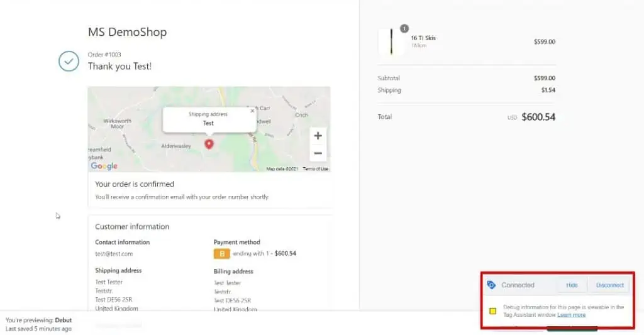Screen dimensions: 644x335
Task: Select the Last saved 5 minutes ago text
Action: click(x=38, y=329)
